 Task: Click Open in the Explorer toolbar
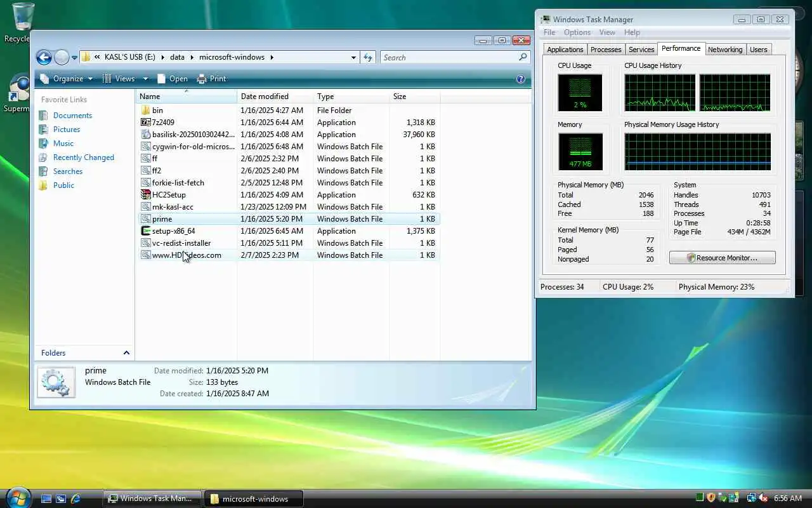coord(173,79)
